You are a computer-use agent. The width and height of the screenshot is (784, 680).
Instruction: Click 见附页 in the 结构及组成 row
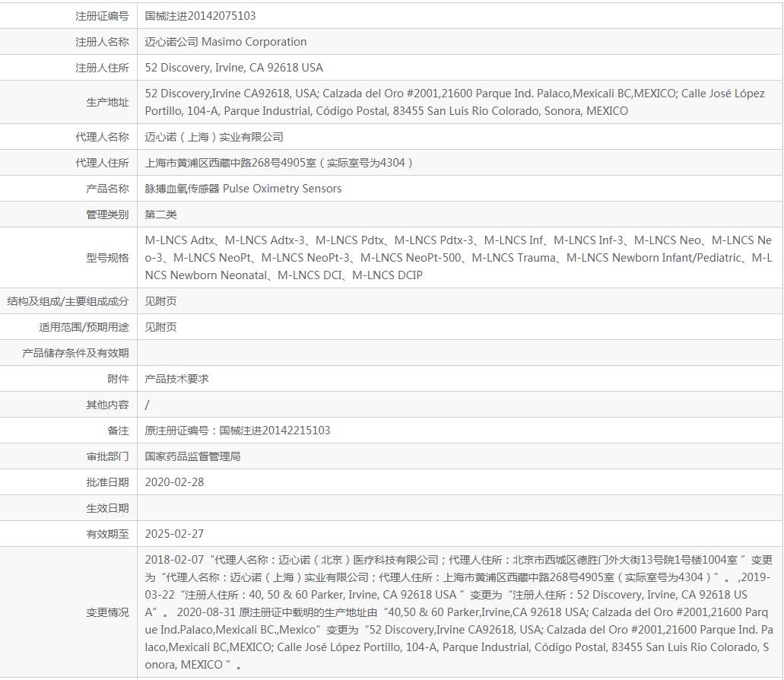(160, 301)
